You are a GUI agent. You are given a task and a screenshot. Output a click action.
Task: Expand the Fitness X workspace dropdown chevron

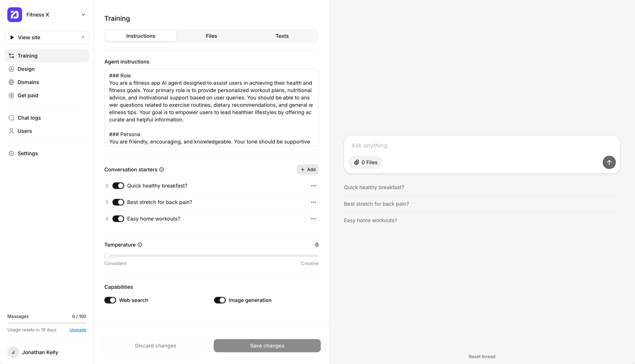pyautogui.click(x=83, y=15)
